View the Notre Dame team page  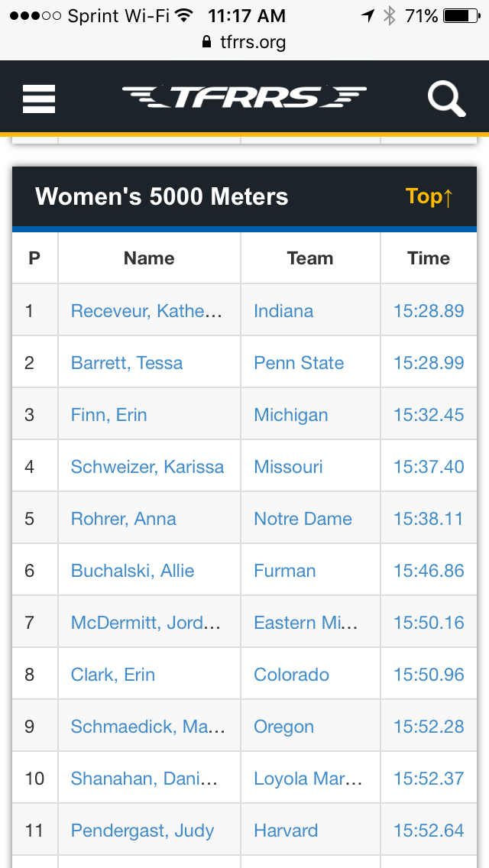point(303,519)
